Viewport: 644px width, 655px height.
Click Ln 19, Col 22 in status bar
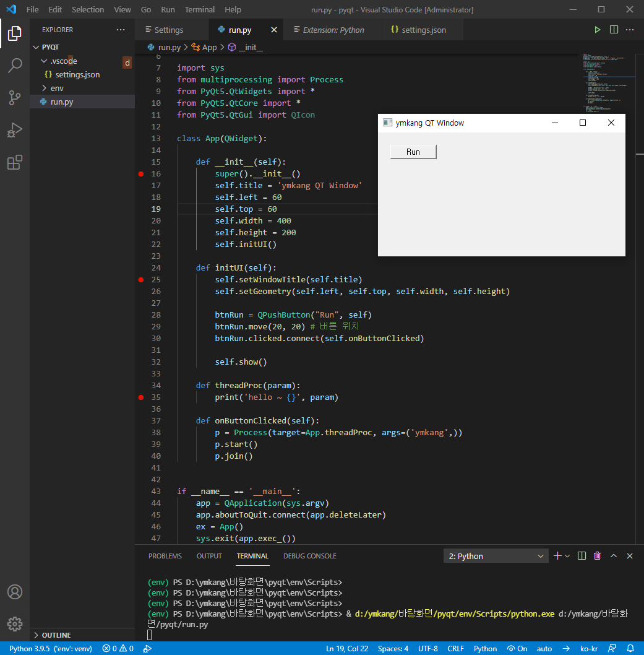347,648
